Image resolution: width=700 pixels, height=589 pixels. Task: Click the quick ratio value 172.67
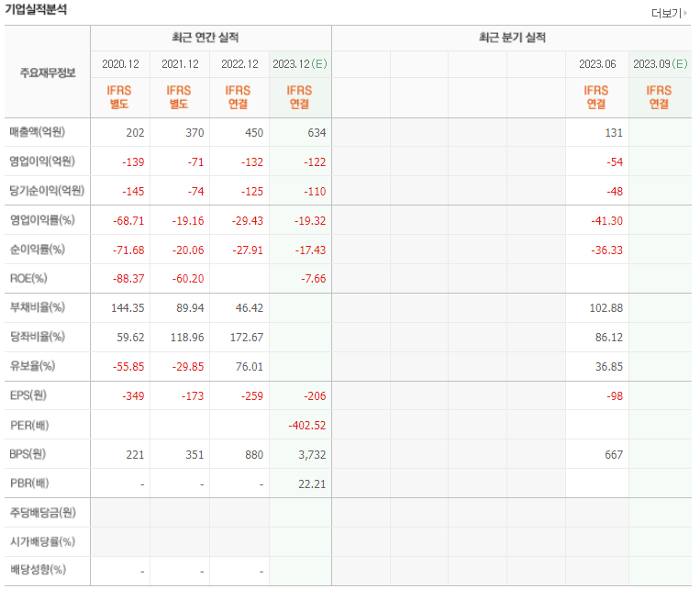click(x=247, y=338)
